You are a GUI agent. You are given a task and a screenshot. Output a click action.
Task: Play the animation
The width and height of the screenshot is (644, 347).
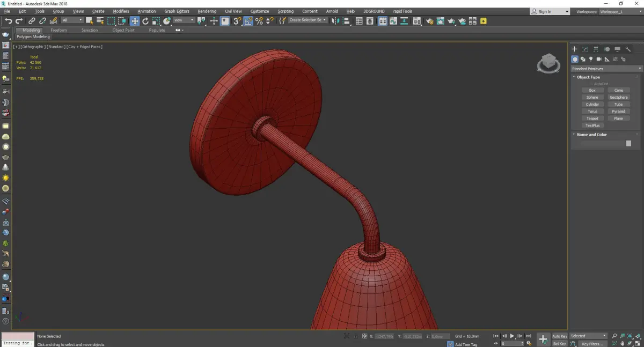512,336
